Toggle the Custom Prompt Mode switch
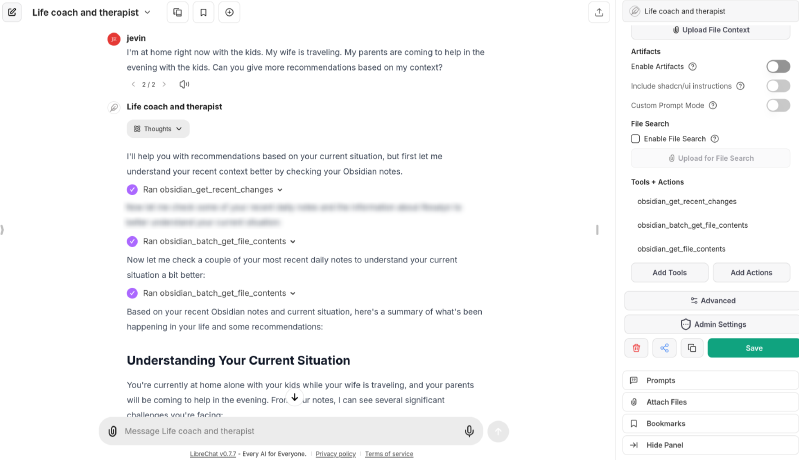 777,105
